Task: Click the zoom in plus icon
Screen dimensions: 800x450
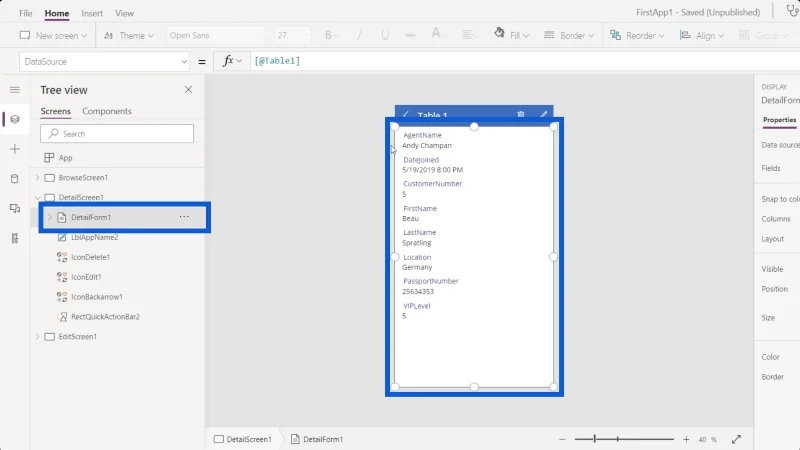Action: click(686, 439)
